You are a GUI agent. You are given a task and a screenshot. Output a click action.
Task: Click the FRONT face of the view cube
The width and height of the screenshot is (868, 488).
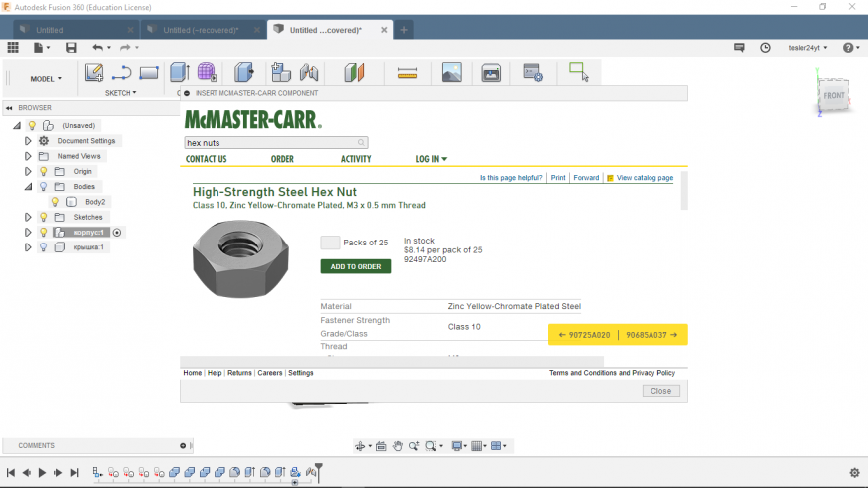833,96
